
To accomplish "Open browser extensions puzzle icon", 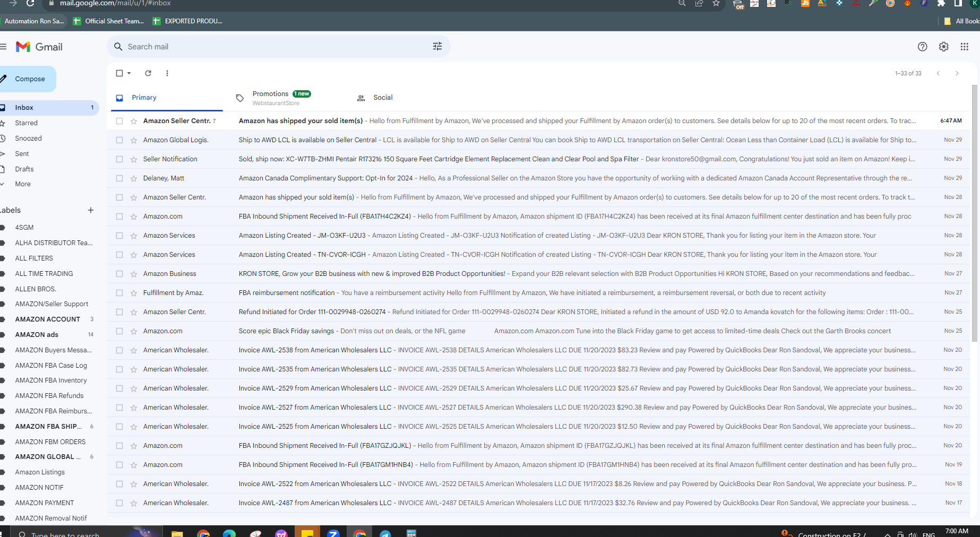I will [941, 3].
